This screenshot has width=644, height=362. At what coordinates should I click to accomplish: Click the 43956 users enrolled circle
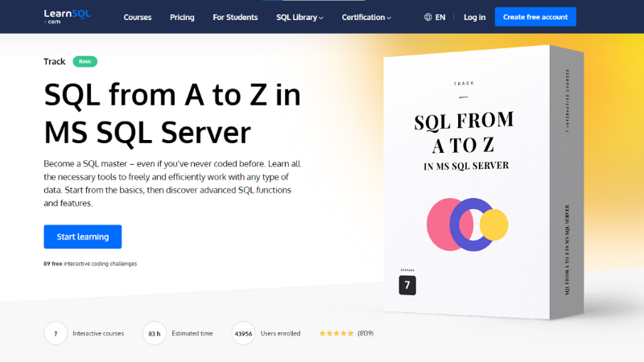243,333
